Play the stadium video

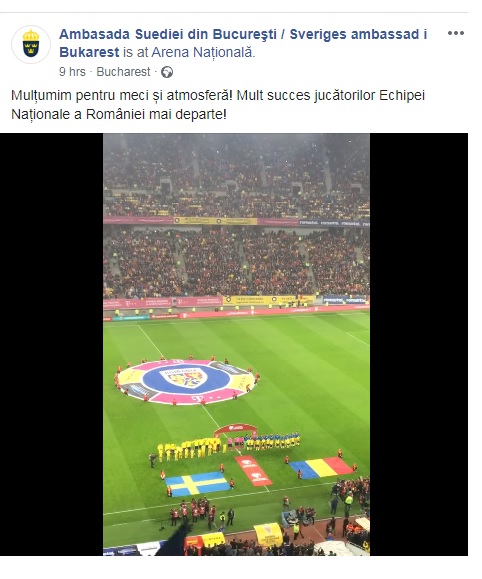(236, 344)
